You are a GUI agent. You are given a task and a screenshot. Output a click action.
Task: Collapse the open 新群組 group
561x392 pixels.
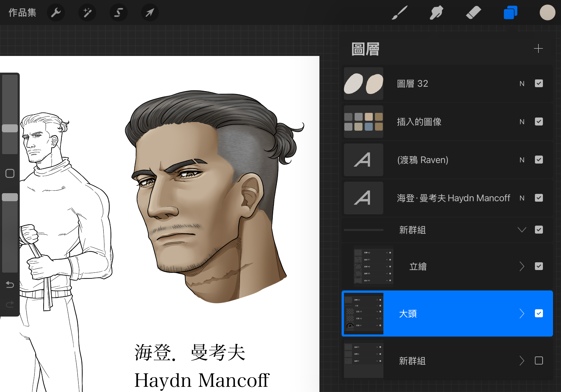point(522,230)
